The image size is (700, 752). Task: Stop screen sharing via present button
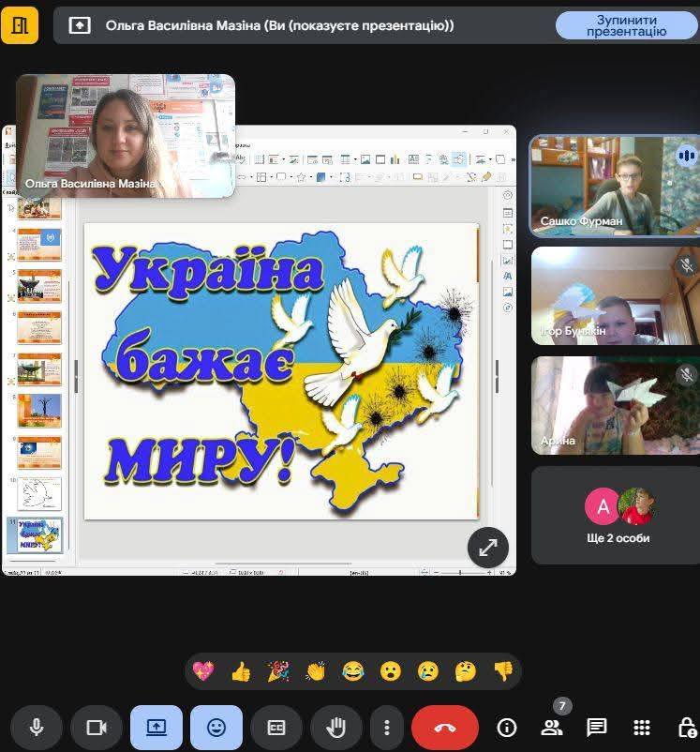tap(156, 728)
